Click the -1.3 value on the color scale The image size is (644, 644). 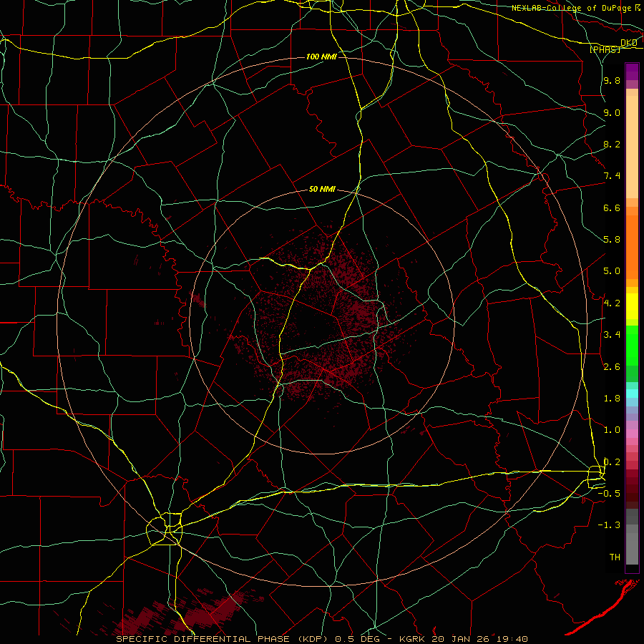tap(609, 525)
